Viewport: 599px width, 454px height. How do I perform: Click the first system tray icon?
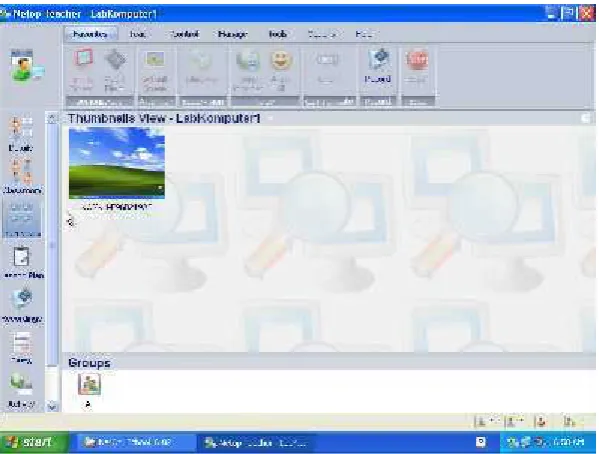(x=513, y=443)
